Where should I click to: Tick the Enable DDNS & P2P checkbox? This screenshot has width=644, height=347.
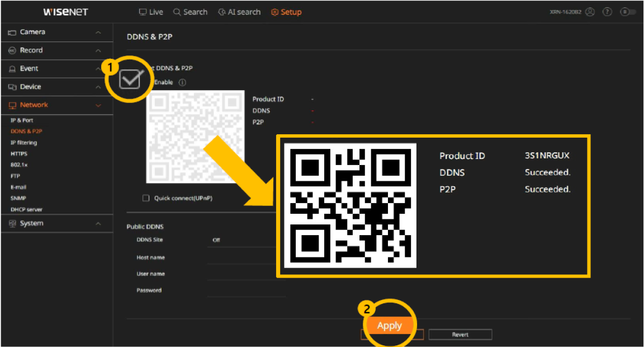[130, 79]
